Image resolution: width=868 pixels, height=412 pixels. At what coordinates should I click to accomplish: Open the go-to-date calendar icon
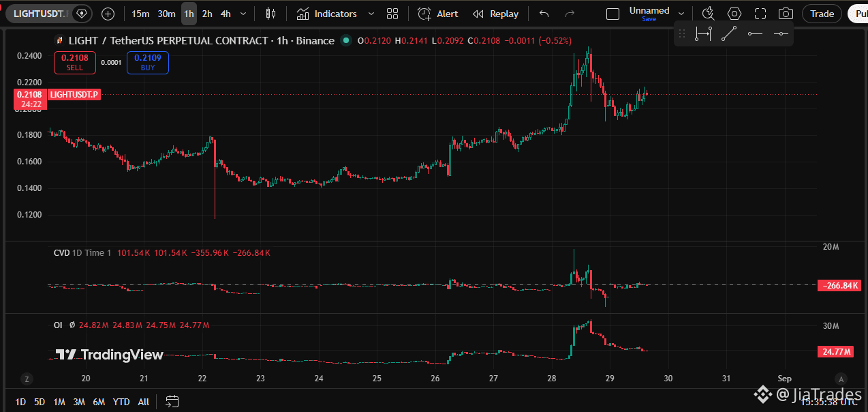[x=172, y=402]
